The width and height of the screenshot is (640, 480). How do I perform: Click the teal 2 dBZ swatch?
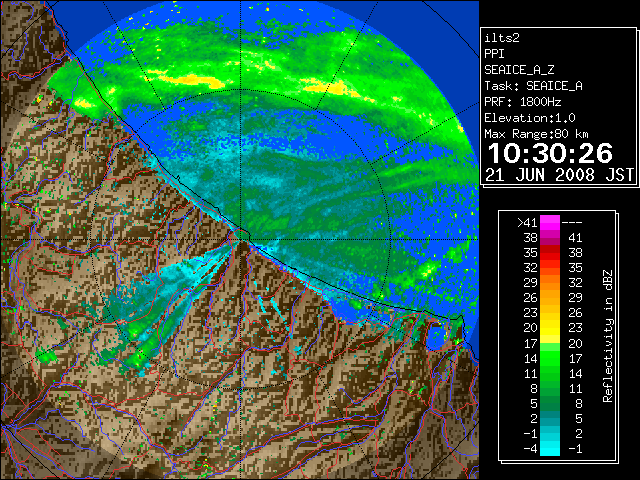[550, 418]
